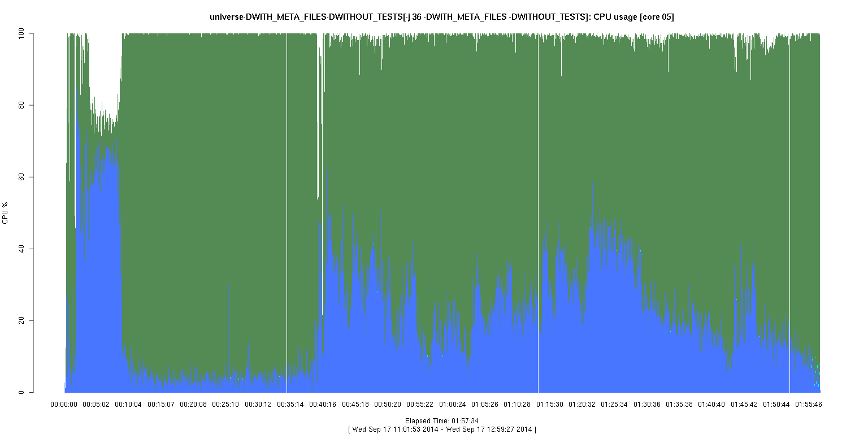Click the x-axis label 01:30:36
The width and height of the screenshot is (868, 434).
[x=647, y=405]
